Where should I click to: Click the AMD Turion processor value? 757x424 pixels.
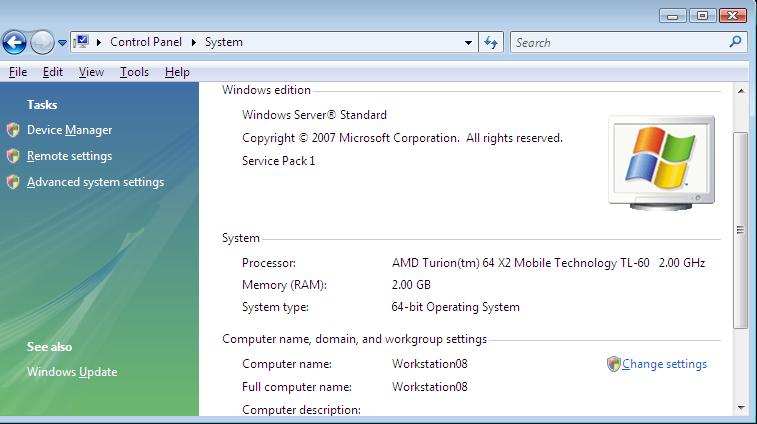tap(548, 263)
